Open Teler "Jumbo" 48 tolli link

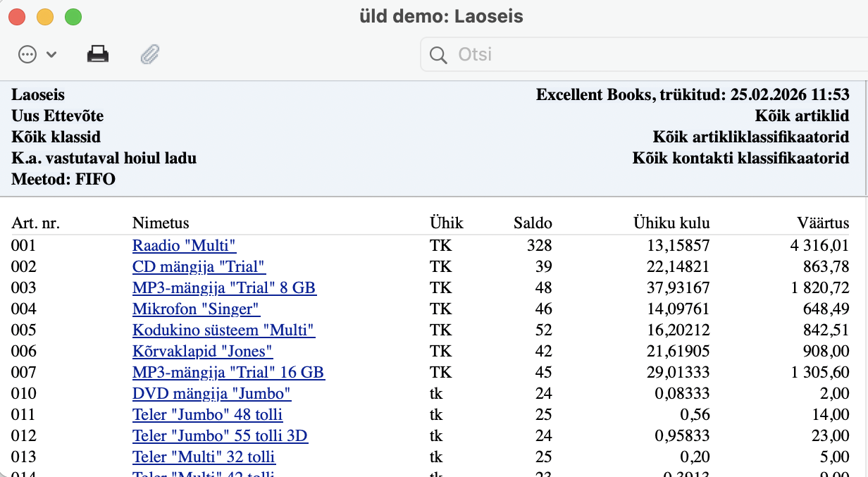[x=207, y=414]
